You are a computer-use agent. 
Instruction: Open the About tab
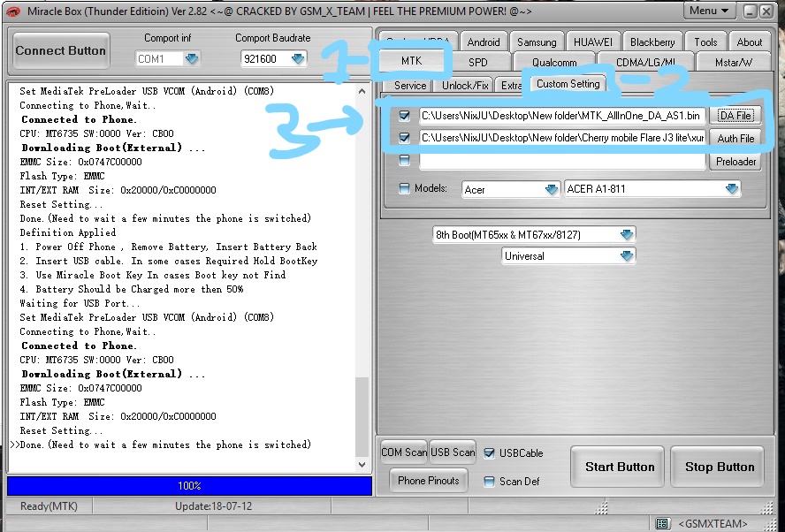[749, 42]
